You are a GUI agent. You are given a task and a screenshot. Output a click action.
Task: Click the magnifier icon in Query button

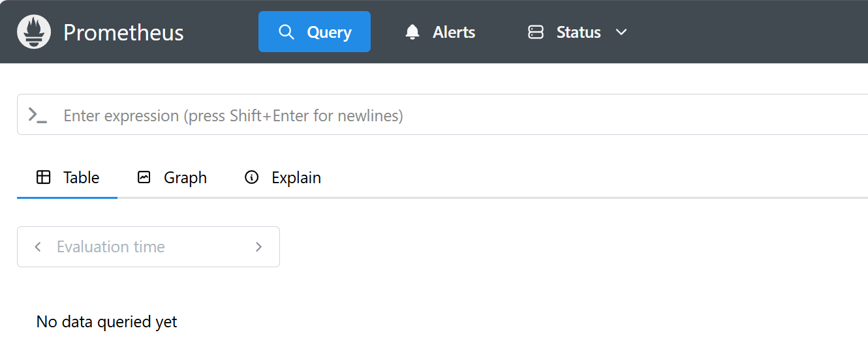[x=286, y=32]
